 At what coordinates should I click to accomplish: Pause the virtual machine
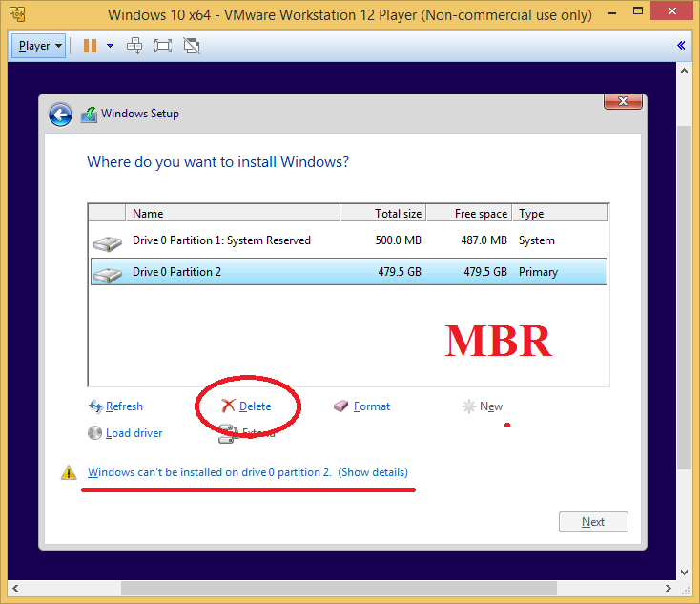(x=91, y=46)
